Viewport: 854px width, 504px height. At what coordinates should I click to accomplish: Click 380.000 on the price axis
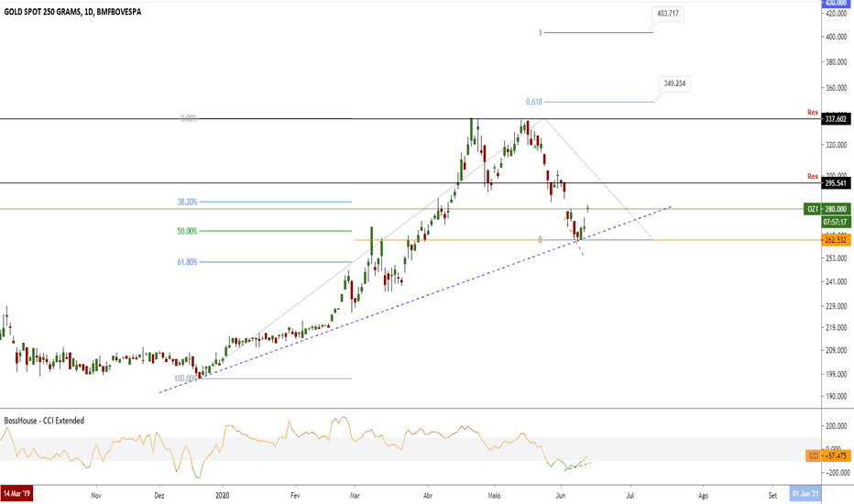click(836, 62)
